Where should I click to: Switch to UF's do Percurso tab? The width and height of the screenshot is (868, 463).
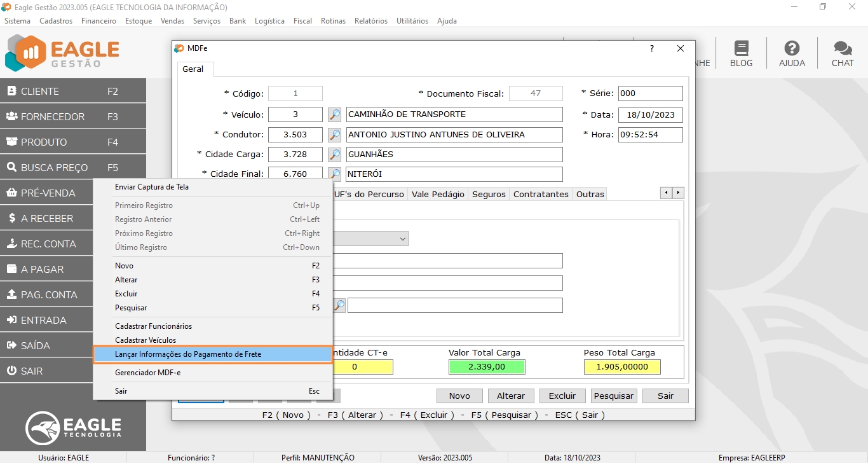[369, 194]
